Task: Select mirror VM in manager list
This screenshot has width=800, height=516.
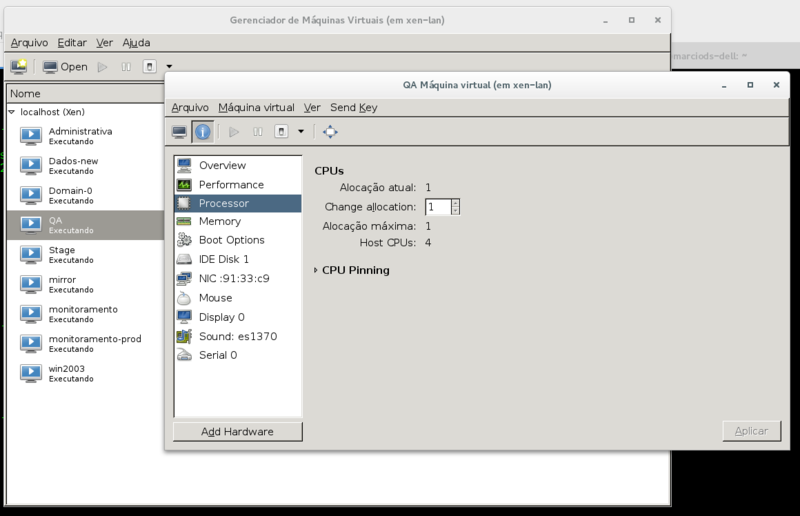Action: tap(85, 284)
